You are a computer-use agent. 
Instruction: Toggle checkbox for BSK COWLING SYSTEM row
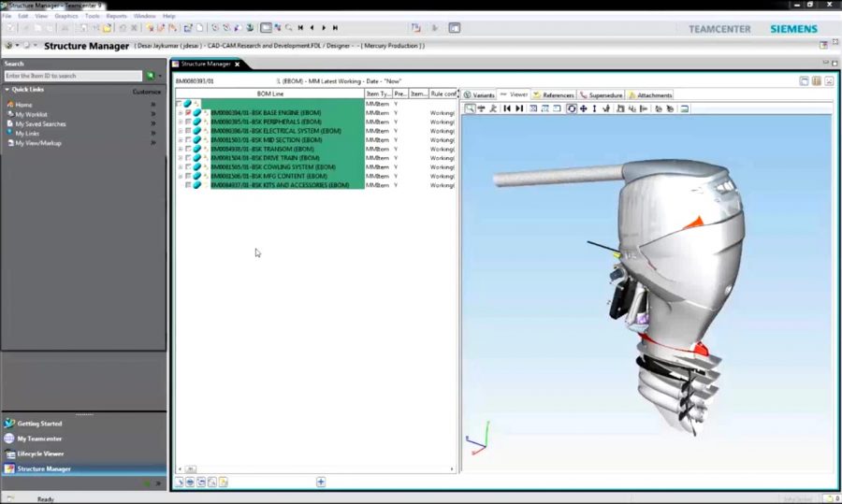(x=188, y=167)
